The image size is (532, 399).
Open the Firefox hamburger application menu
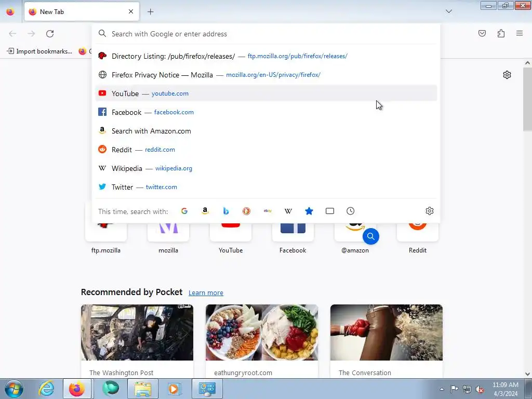(x=520, y=33)
